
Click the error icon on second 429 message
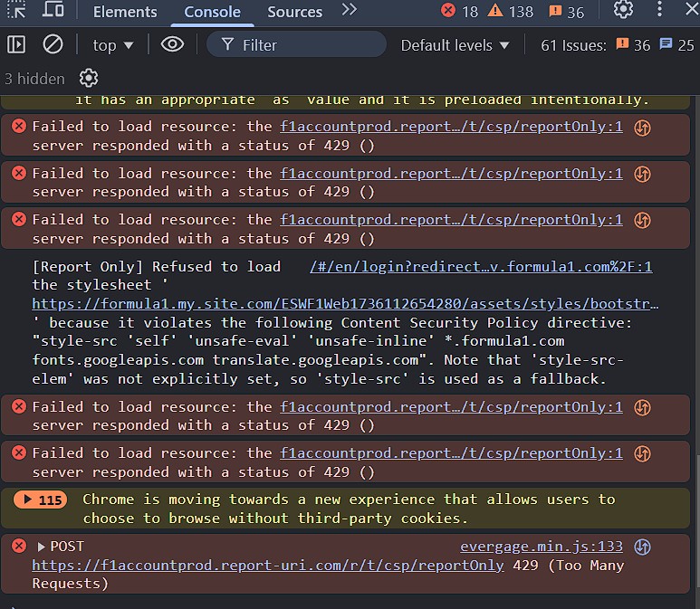tap(19, 173)
